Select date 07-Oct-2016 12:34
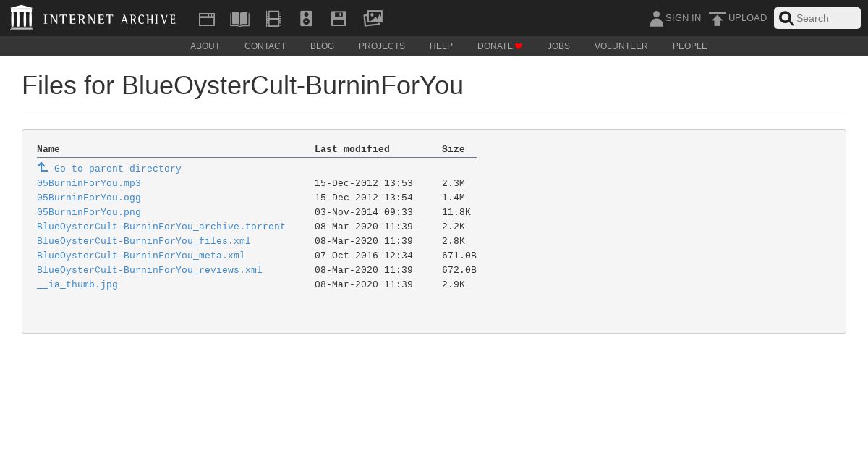868x456 pixels. tap(364, 256)
